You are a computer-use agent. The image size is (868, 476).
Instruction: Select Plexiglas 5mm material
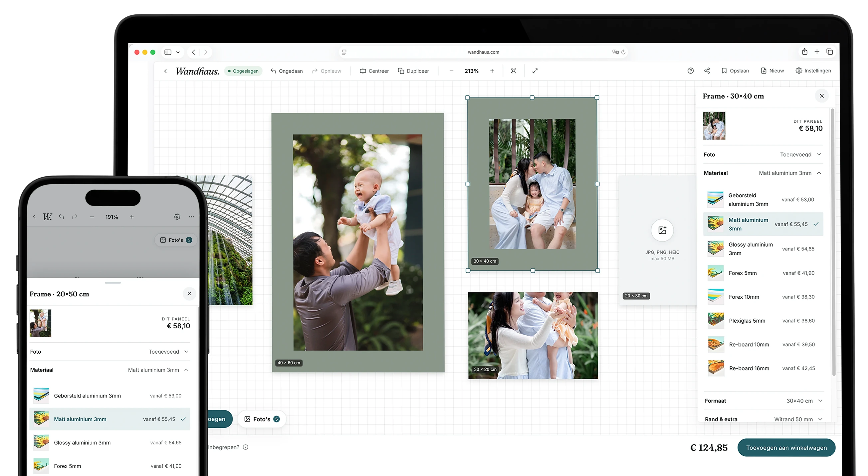[763, 321]
